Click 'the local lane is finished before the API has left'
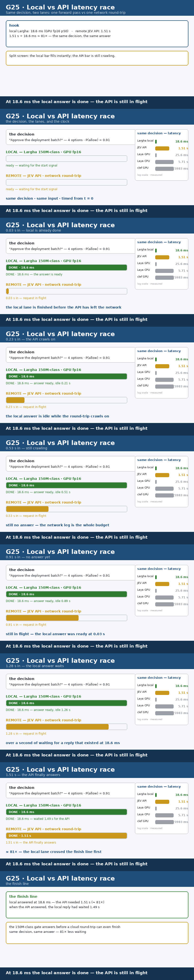Image resolution: width=194 pixels, height=980 pixels. click(64, 307)
